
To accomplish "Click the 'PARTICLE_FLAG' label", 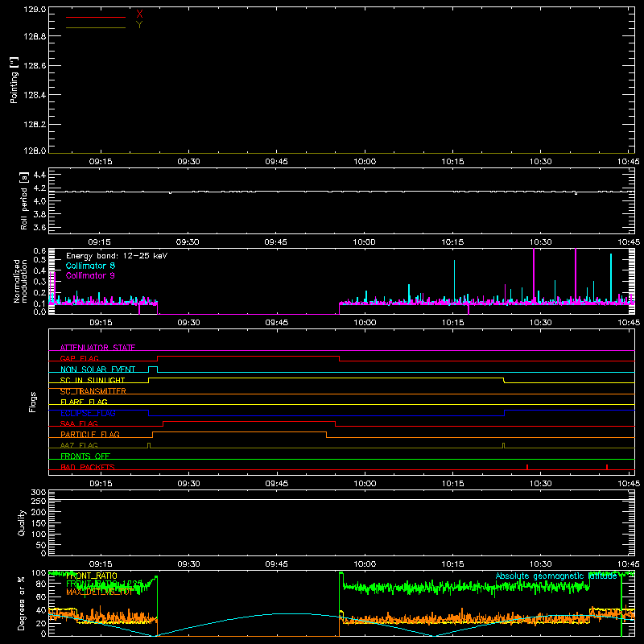I will [90, 434].
